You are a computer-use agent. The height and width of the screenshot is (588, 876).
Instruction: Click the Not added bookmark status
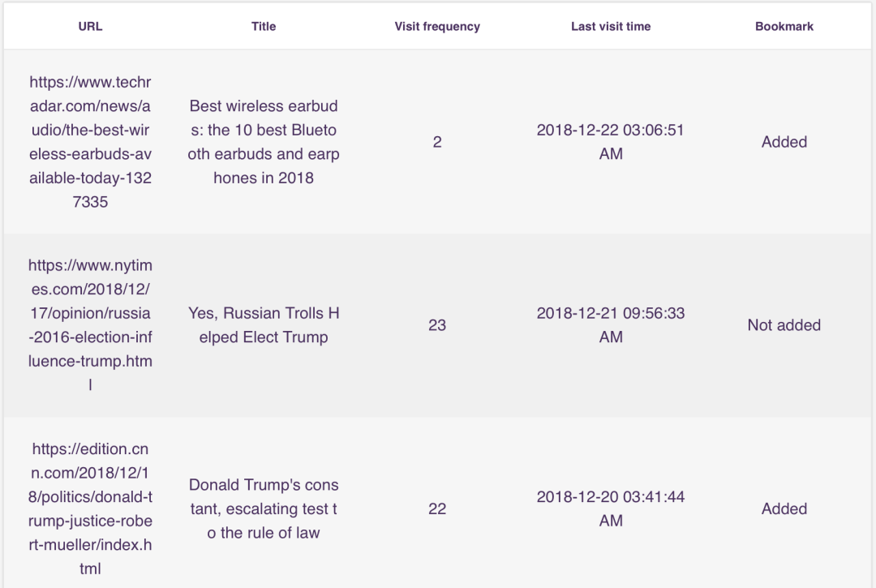(784, 325)
